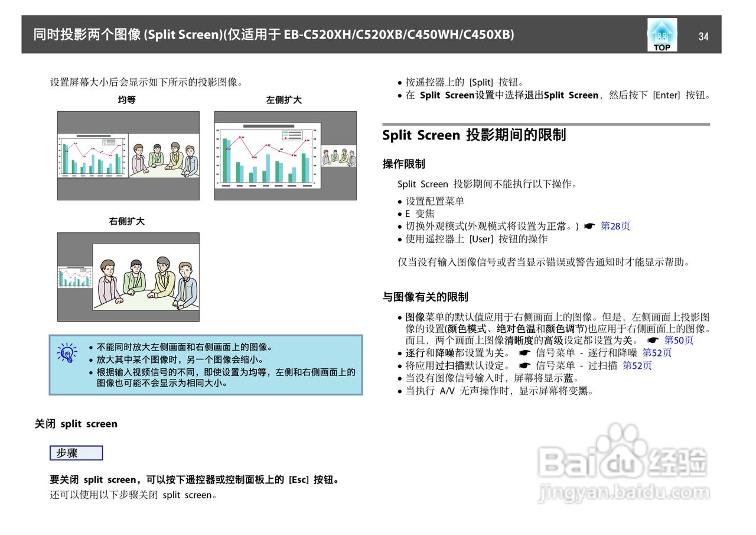
Task: Click text 退出Split Screen in the bullet
Action: (x=562, y=95)
